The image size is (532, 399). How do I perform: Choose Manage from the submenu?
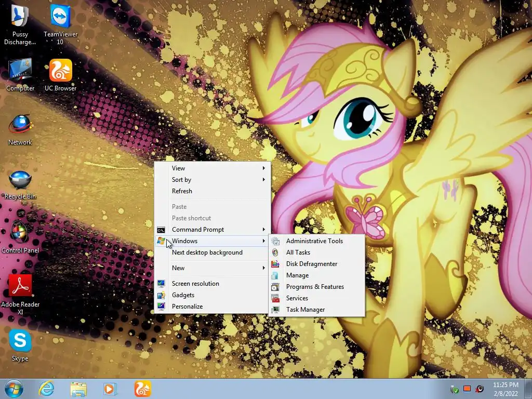click(316, 275)
